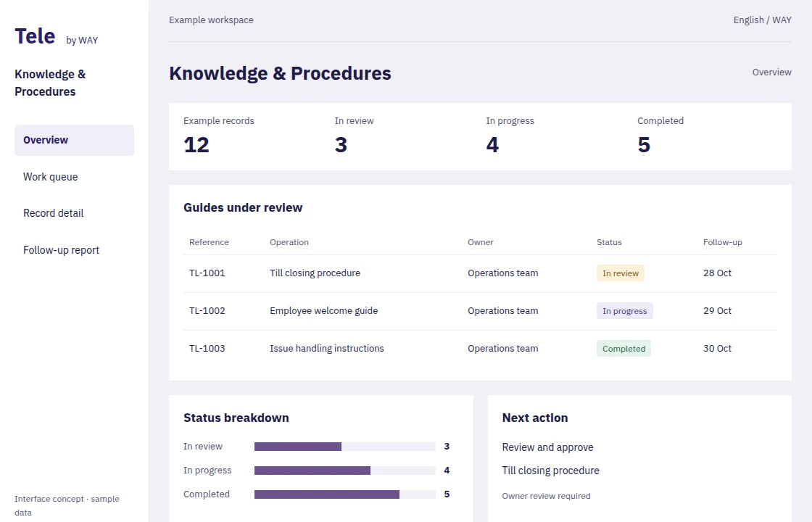This screenshot has width=812, height=522.
Task: Click the Example workspace breadcrumb
Action: (x=211, y=20)
